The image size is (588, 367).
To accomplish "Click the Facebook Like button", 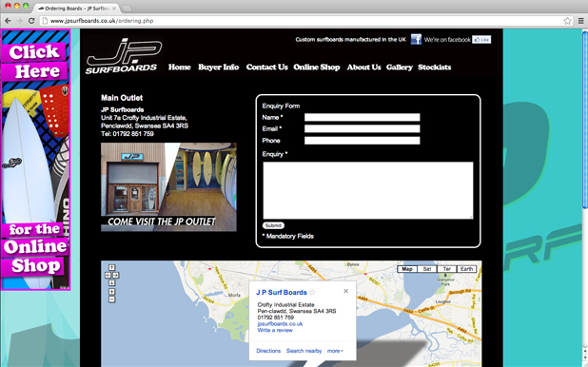I will pyautogui.click(x=481, y=39).
